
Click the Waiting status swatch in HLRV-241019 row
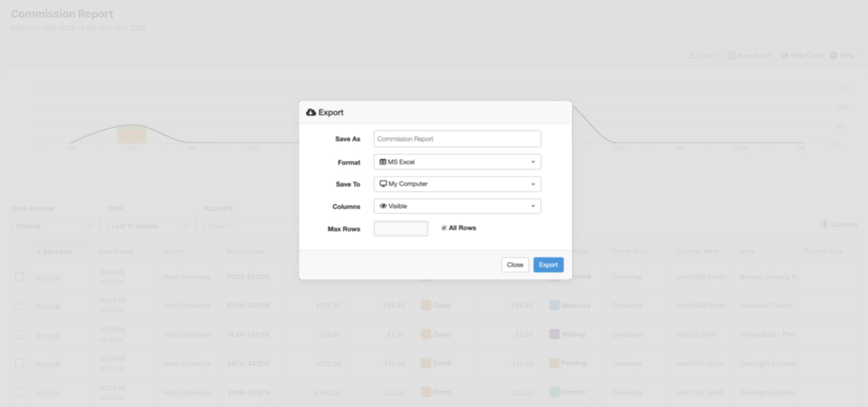[x=554, y=334]
